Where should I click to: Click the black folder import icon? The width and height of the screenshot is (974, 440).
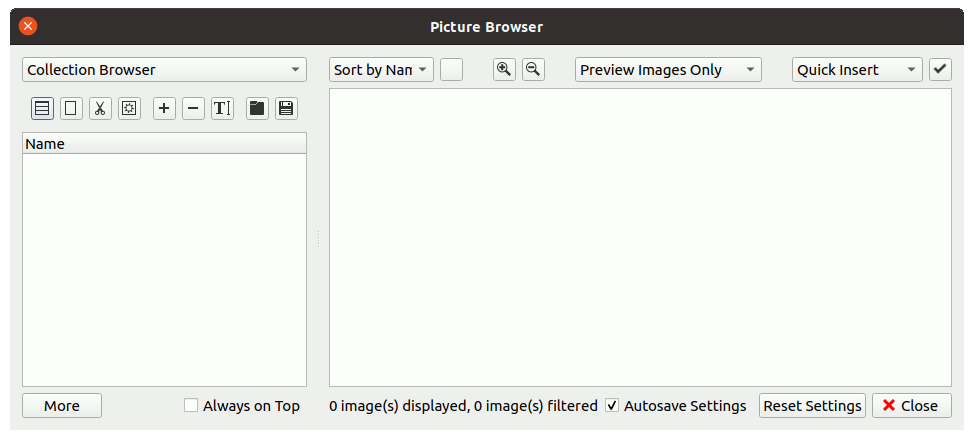[257, 108]
